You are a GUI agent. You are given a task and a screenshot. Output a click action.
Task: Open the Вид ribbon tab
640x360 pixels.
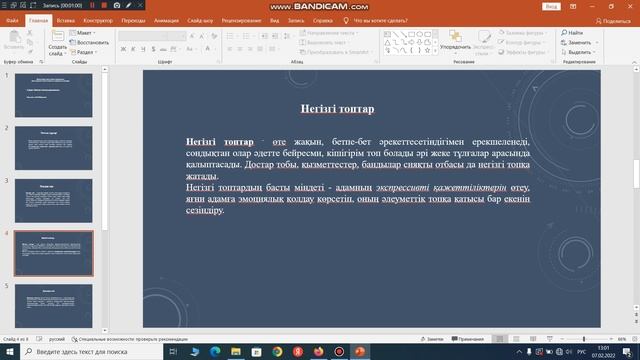pos(274,20)
